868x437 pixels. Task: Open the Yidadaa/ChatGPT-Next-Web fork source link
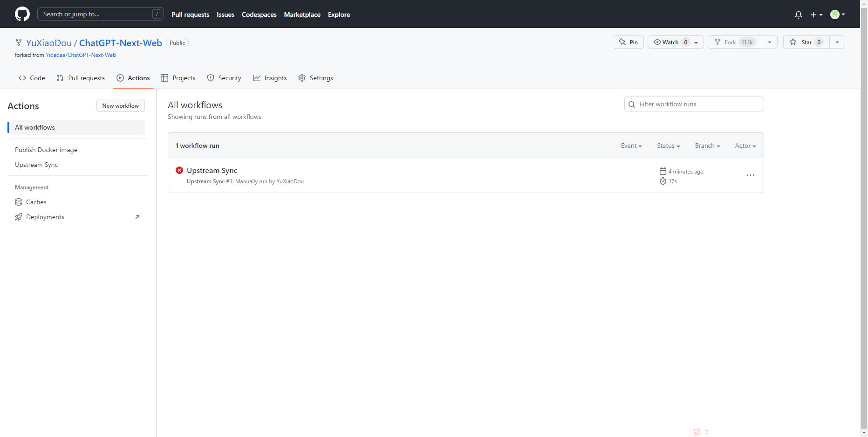[x=81, y=55]
